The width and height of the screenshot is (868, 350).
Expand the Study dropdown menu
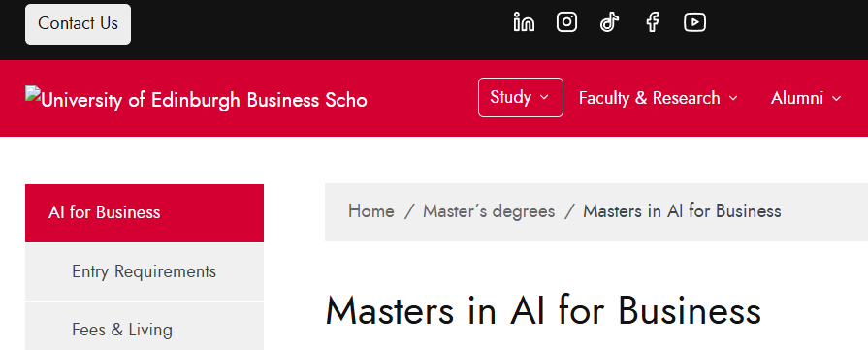coord(521,98)
